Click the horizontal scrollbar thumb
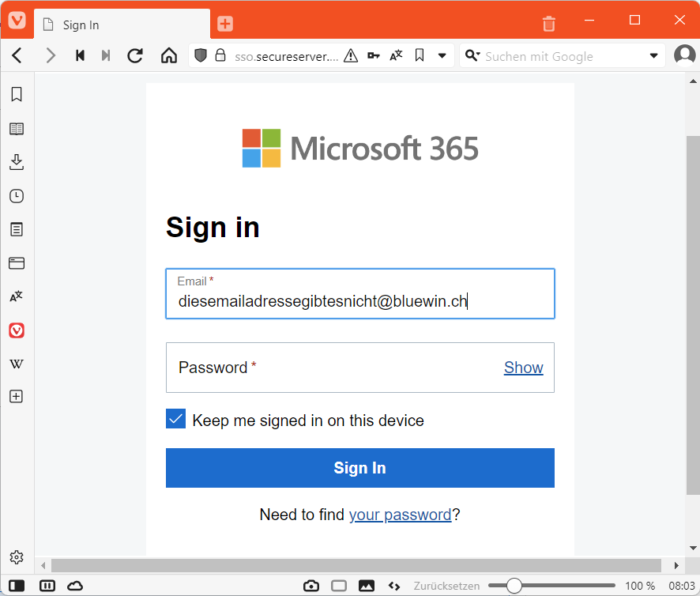Image resolution: width=700 pixels, height=596 pixels. point(356,565)
